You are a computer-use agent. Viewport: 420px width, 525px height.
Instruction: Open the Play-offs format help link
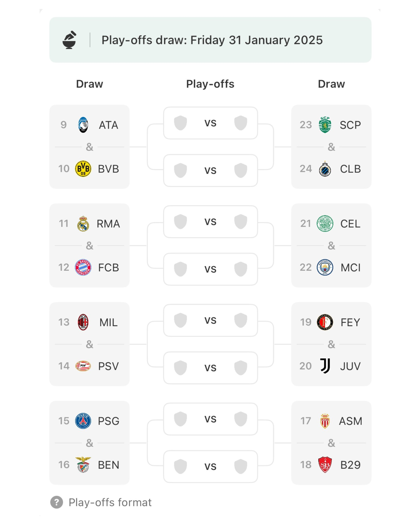110,502
